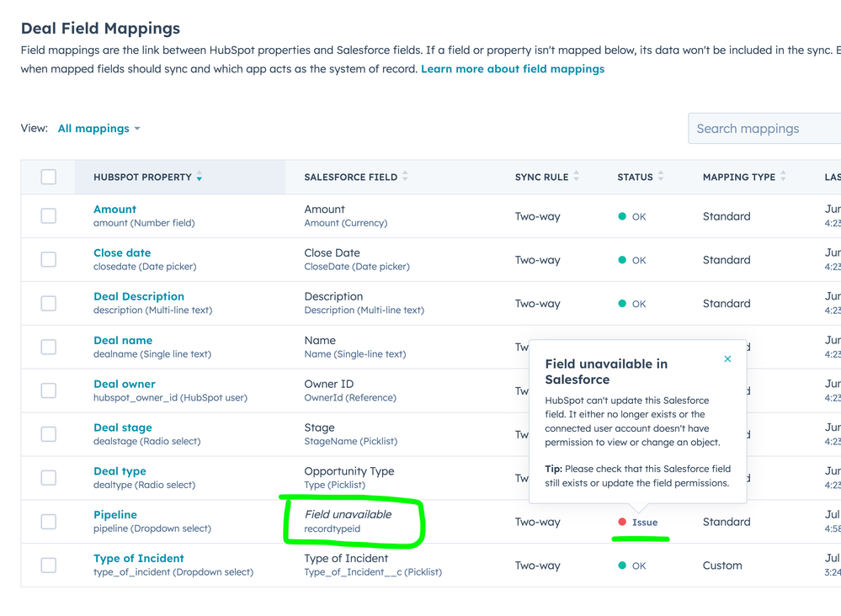Select all mappings via header checkbox
This screenshot has height=616, width=841.
point(48,177)
